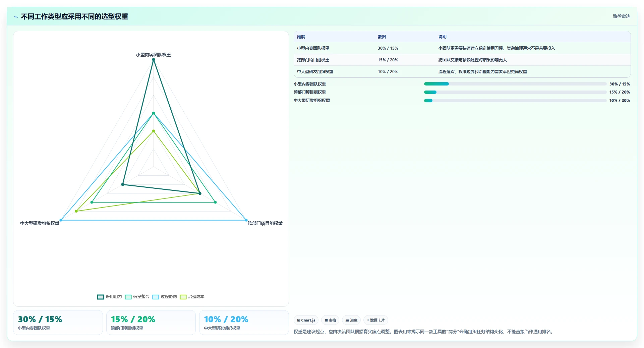Click the 中大型研发组织权重 progress row label
The width and height of the screenshot is (644, 348).
tap(312, 101)
